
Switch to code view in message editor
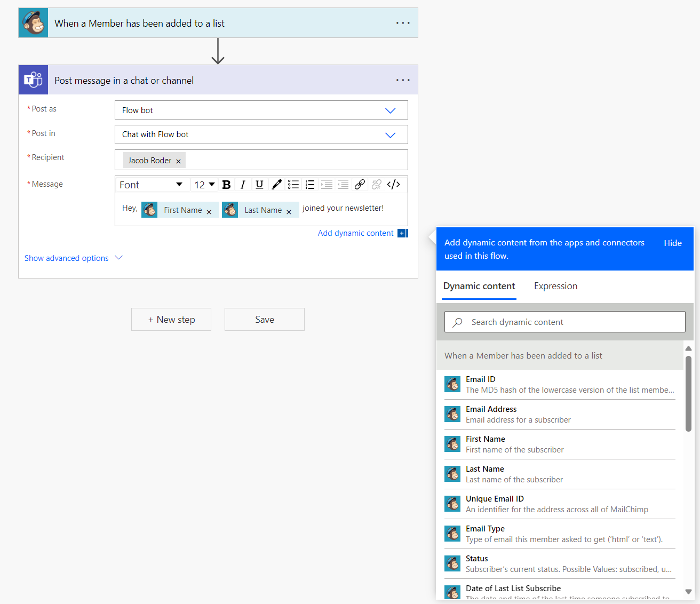(394, 185)
